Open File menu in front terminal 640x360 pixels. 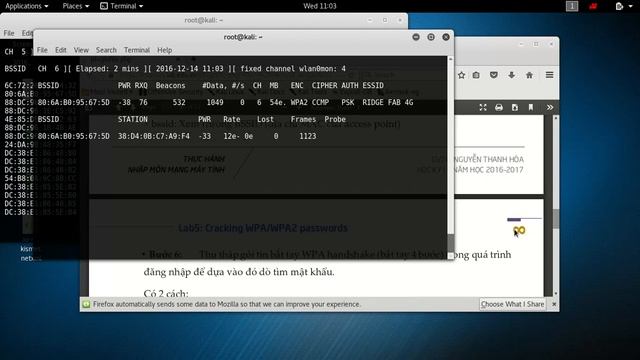tap(42, 50)
